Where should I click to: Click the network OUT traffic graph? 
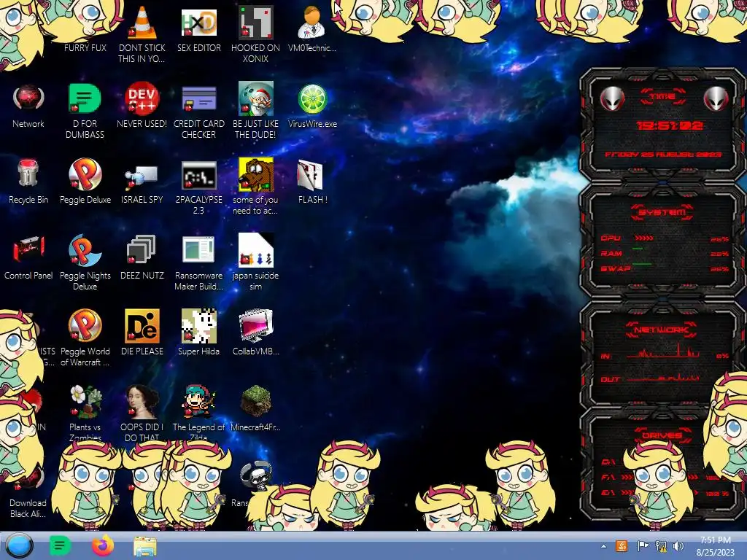663,378
